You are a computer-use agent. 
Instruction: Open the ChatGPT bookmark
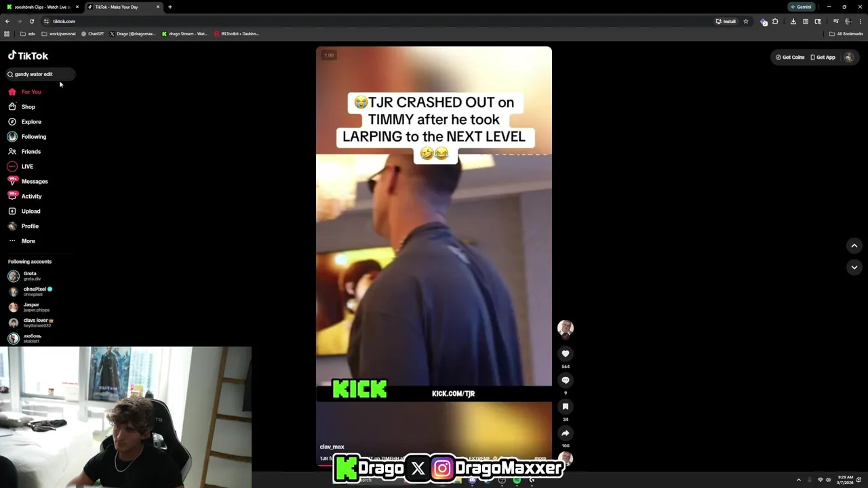pos(93,33)
